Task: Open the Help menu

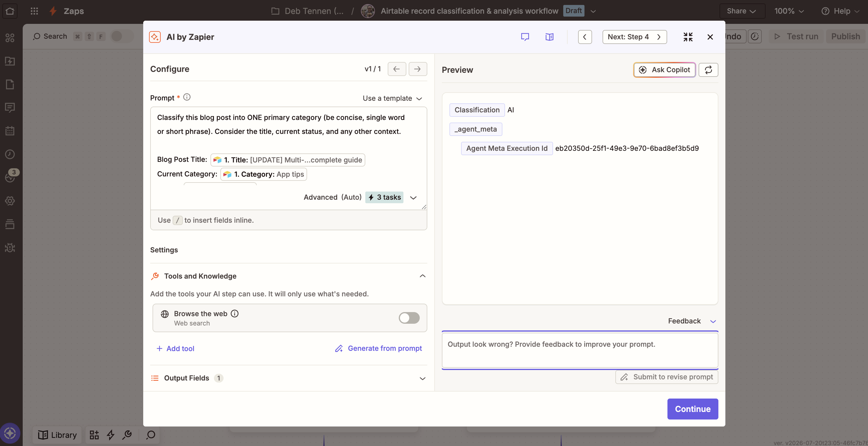Action: [840, 11]
